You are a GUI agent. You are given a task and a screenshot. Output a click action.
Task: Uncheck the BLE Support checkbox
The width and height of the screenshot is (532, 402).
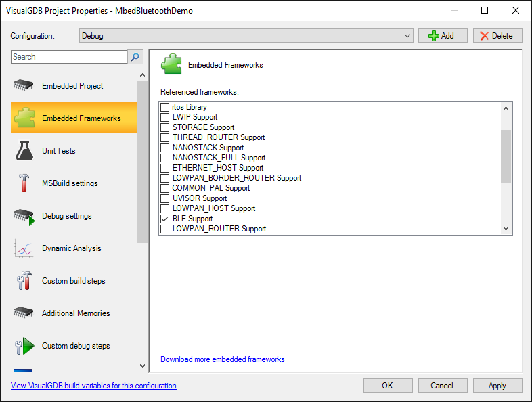(x=165, y=219)
